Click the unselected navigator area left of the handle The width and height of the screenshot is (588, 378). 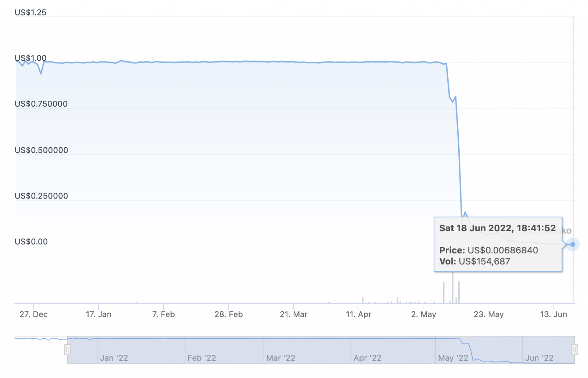coord(40,349)
